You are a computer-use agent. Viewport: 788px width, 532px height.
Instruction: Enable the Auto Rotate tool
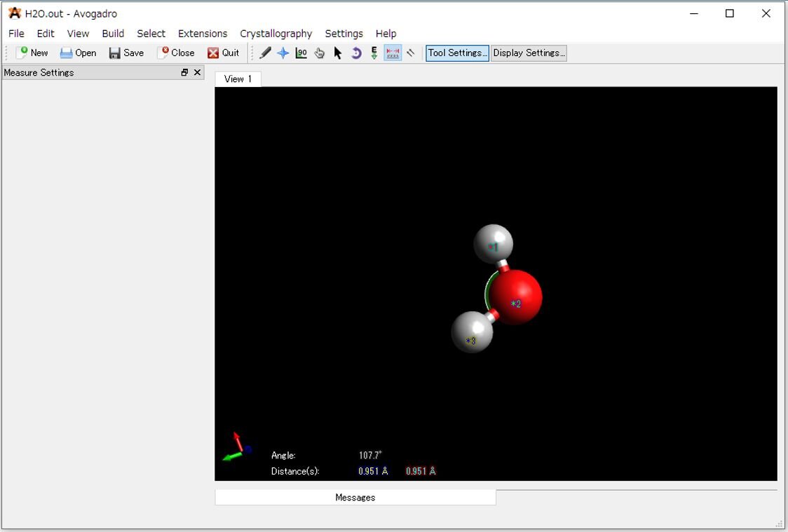[355, 53]
